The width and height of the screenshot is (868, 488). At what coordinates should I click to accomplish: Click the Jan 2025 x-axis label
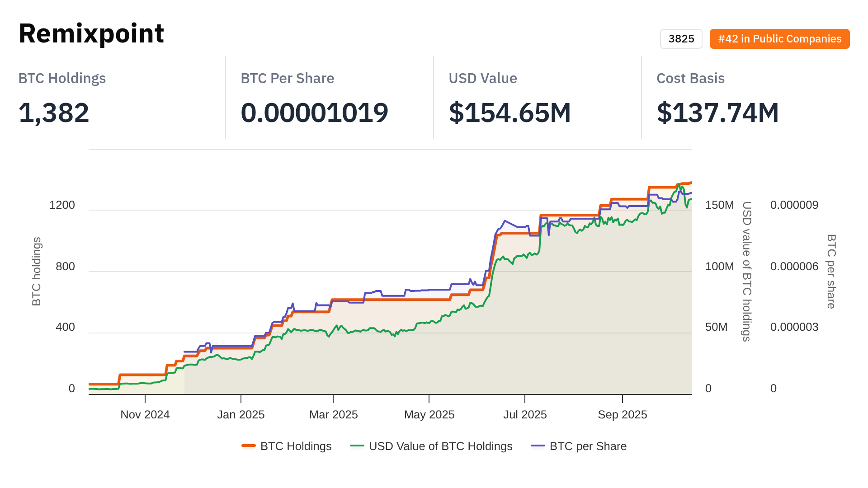[x=241, y=415]
